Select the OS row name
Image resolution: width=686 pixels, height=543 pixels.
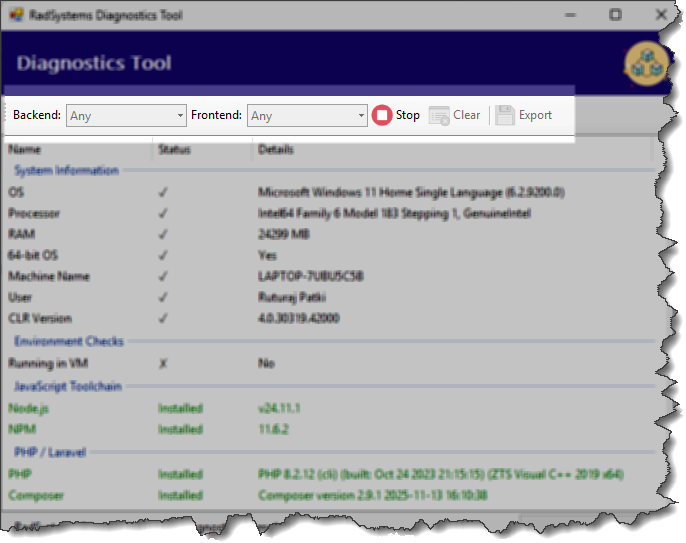click(x=16, y=192)
